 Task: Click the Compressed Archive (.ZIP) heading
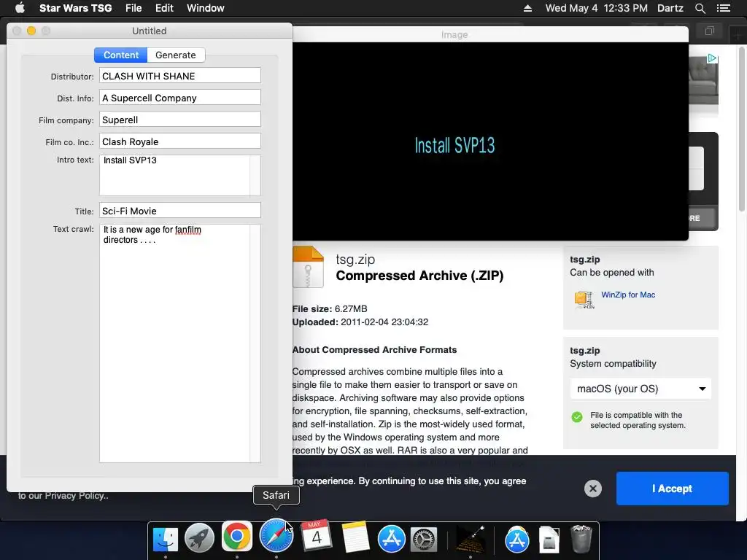[x=419, y=275]
